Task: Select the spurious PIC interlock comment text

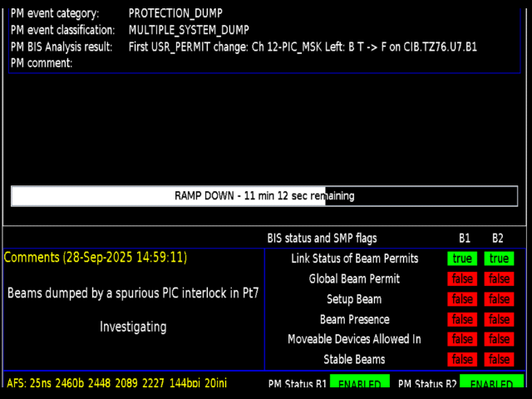Action: (133, 293)
